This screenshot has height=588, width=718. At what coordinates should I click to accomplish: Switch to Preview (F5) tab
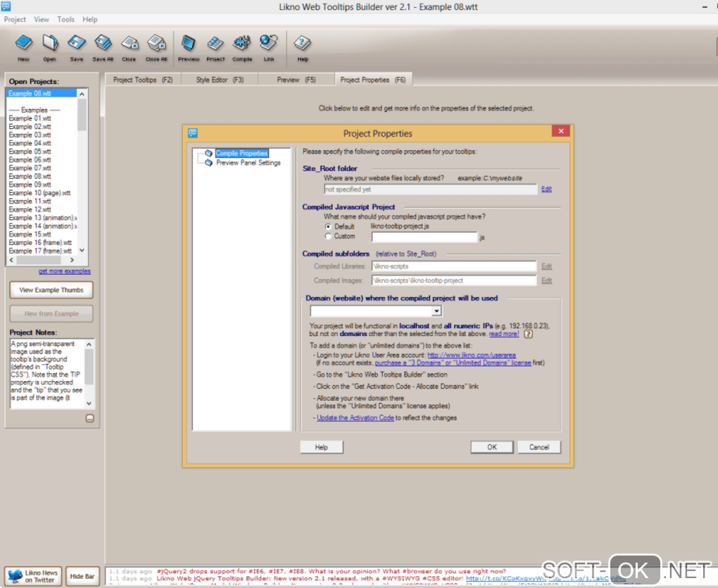pos(296,80)
